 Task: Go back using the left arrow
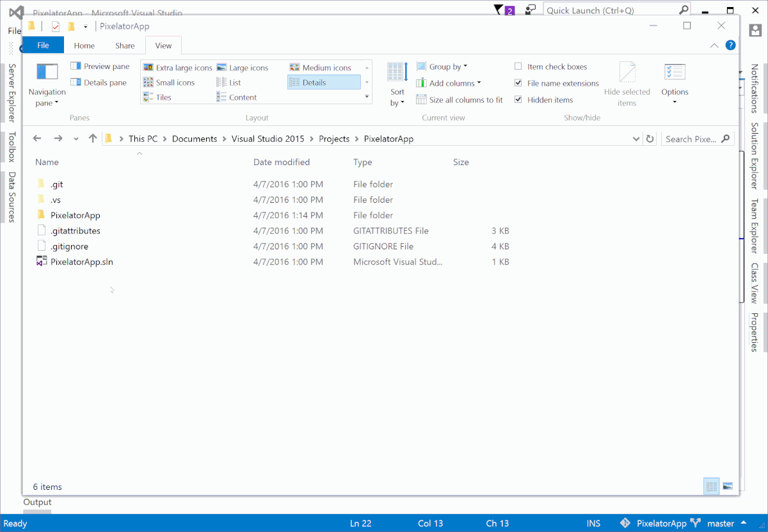point(37,139)
